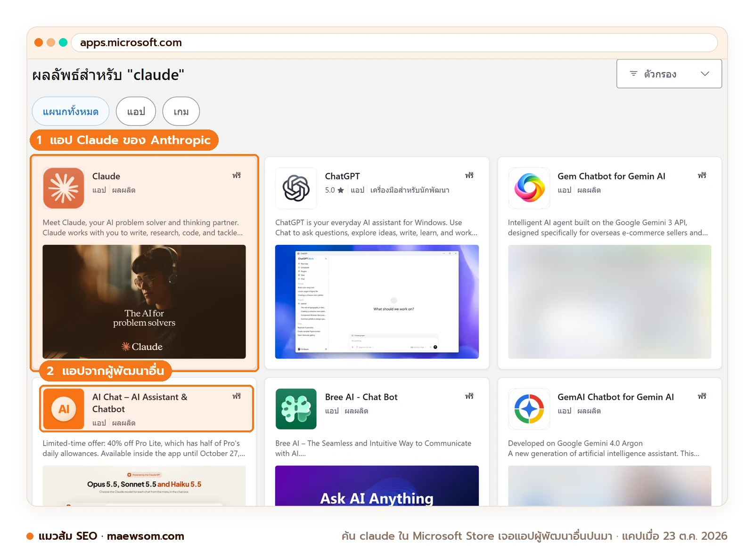Open Gem Chatbot for Gemin AI title
Image resolution: width=754 pixels, height=560 pixels.
(611, 176)
